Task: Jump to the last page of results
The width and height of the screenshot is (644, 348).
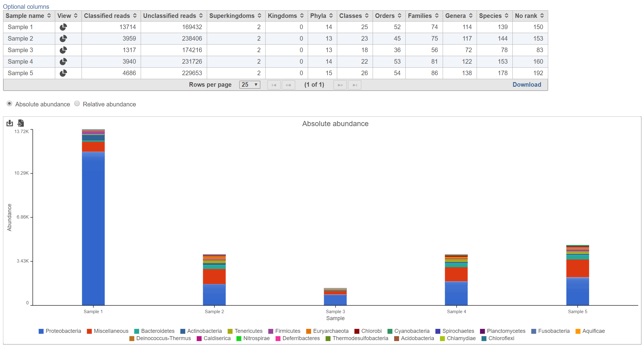Action: coord(354,85)
